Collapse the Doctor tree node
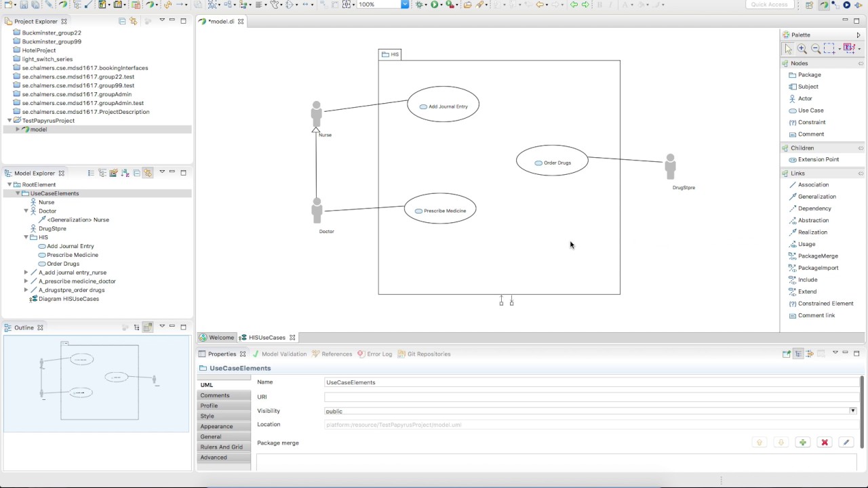Viewport: 868px width, 488px height. point(26,211)
